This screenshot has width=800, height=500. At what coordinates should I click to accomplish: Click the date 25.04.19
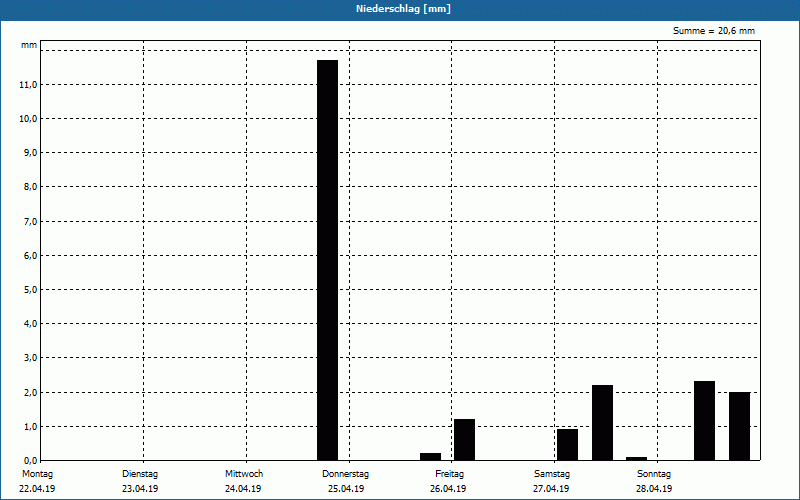346,489
